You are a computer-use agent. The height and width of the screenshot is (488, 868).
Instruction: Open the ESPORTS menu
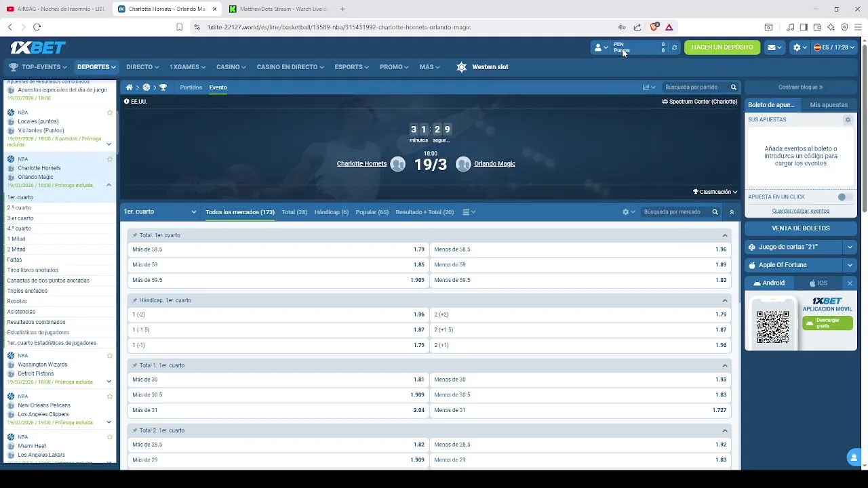(351, 67)
